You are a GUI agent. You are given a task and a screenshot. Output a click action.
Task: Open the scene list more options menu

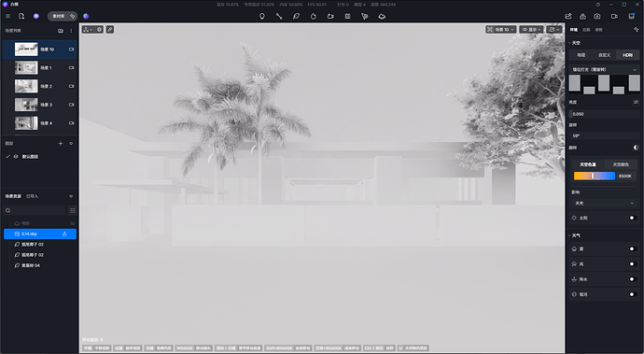pyautogui.click(x=71, y=31)
